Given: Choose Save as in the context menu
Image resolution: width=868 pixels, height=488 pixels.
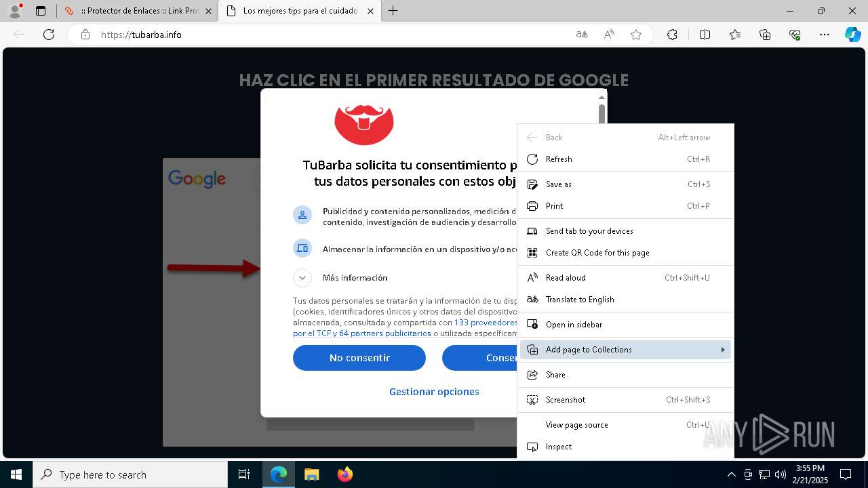Looking at the screenshot, I should click(625, 184).
